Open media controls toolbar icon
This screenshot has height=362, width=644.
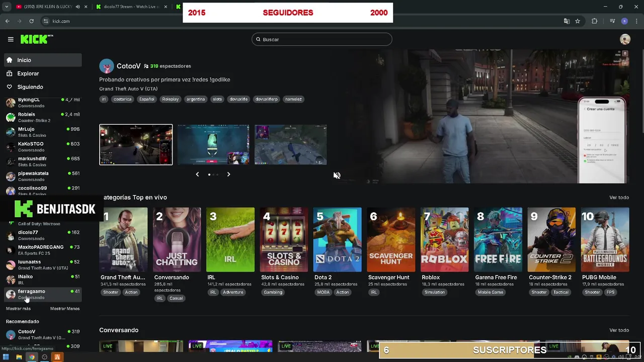point(612,21)
